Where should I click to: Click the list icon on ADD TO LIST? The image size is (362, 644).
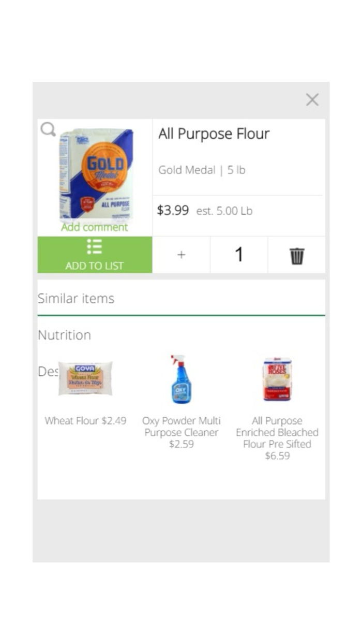tap(95, 247)
